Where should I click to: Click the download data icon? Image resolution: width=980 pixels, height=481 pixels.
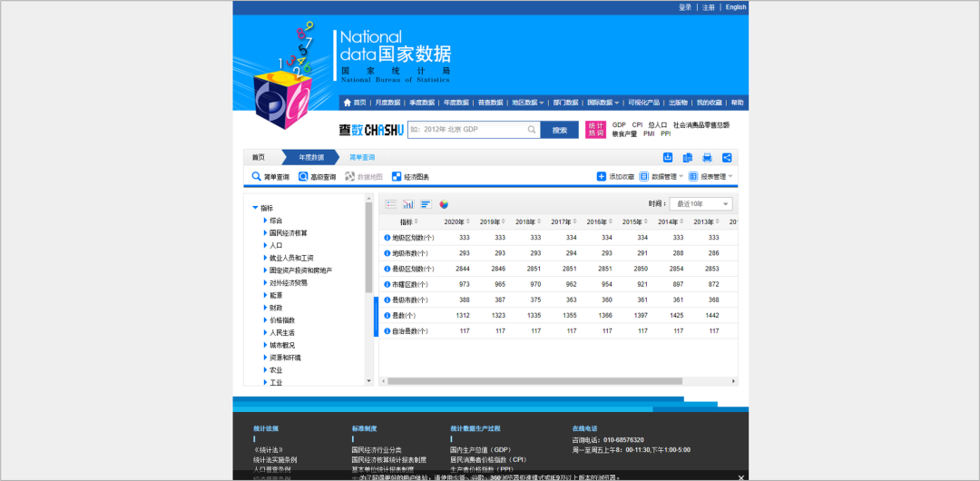[x=668, y=158]
